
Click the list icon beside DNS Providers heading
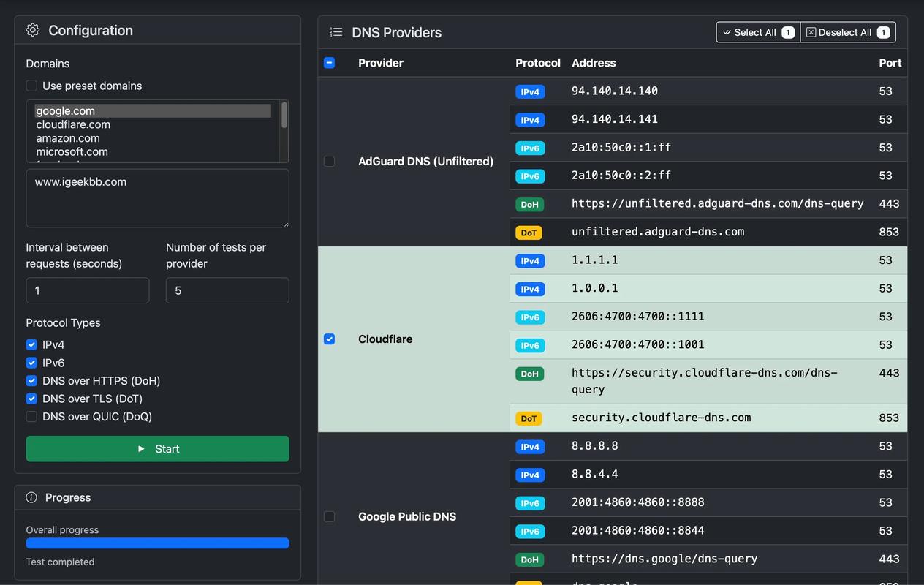pyautogui.click(x=336, y=31)
